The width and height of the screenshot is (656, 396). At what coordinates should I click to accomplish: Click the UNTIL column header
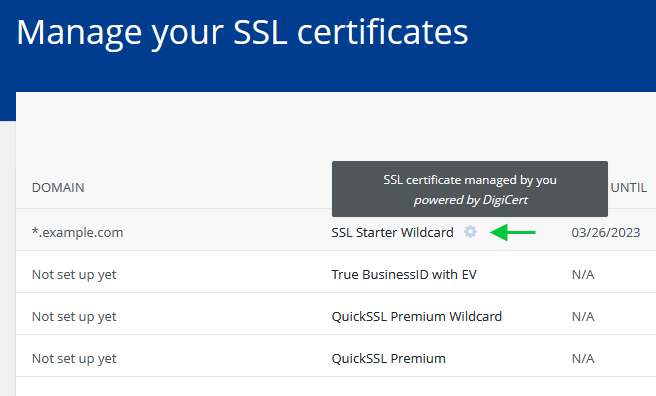[x=629, y=188]
